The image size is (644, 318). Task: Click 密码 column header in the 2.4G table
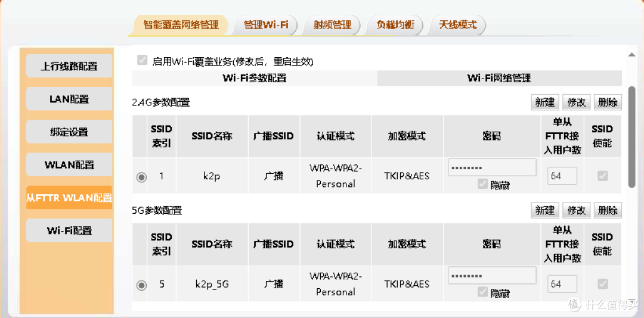pos(491,136)
